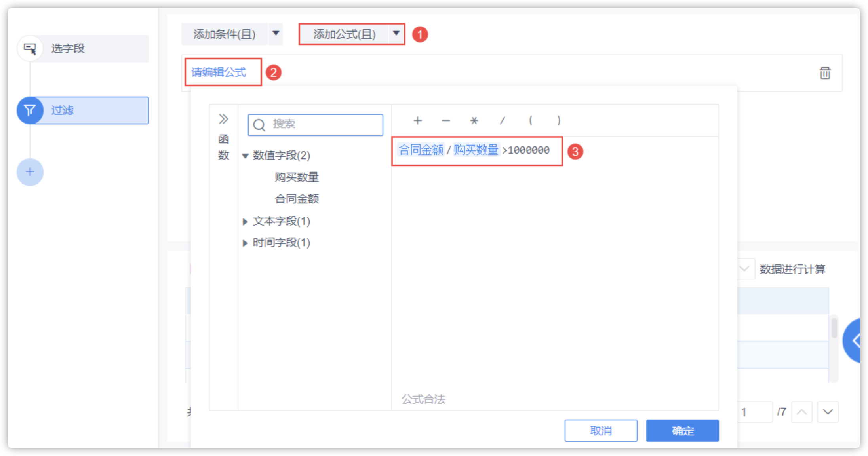Choose the 购买数量 field
Screen dimensions: 868x456
(297, 177)
